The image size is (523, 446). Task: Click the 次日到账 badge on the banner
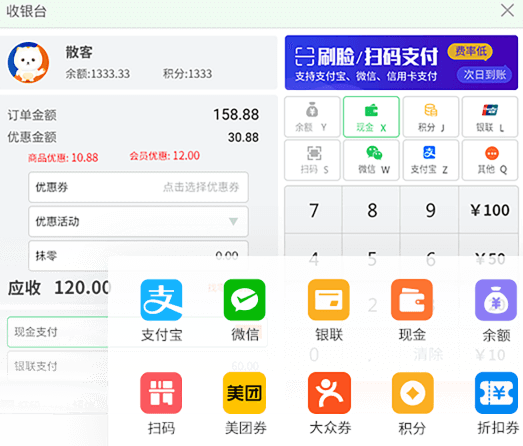coord(484,74)
